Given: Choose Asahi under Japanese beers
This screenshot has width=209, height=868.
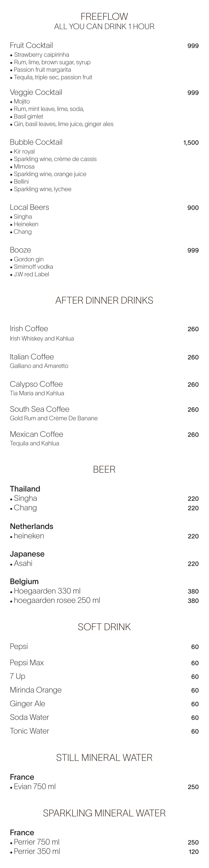Looking at the screenshot, I should [x=23, y=563].
